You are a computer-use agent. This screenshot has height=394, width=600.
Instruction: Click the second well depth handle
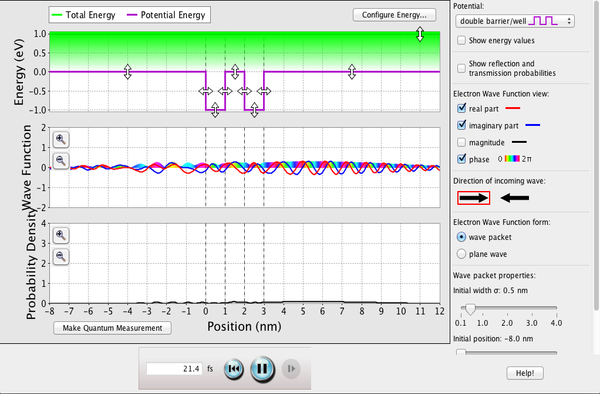click(x=254, y=110)
